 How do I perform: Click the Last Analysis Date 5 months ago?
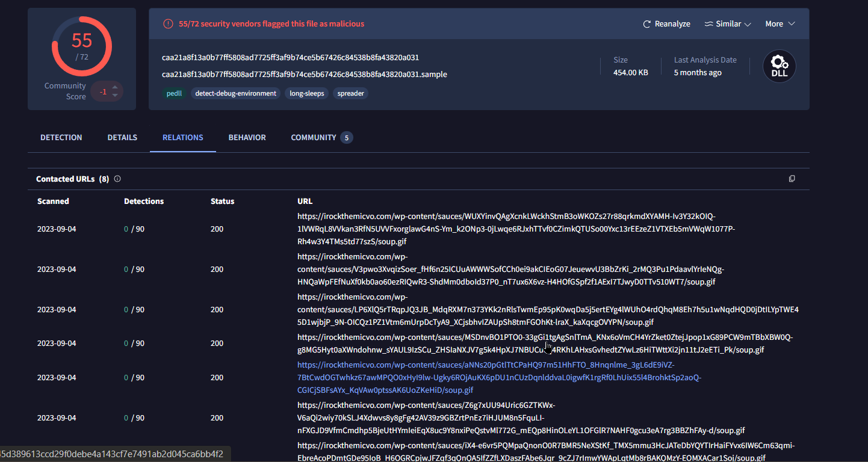coord(698,73)
